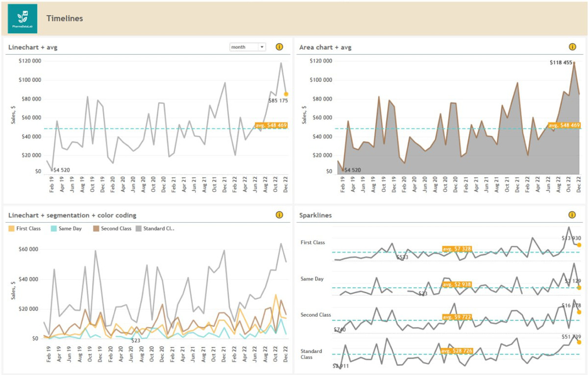Click the orange end marker near $85 175
This screenshot has height=375, width=588.
click(286, 94)
